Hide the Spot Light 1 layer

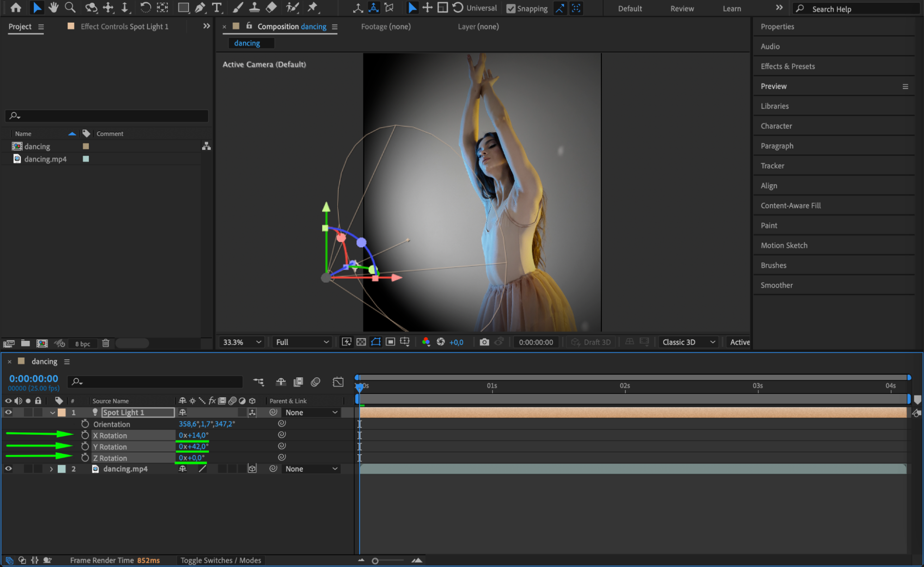click(x=8, y=412)
